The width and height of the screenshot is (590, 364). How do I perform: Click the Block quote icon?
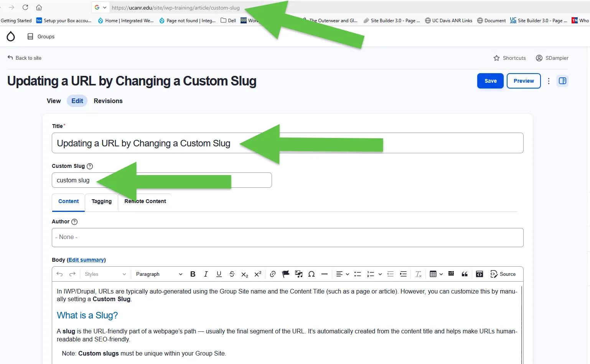point(465,274)
